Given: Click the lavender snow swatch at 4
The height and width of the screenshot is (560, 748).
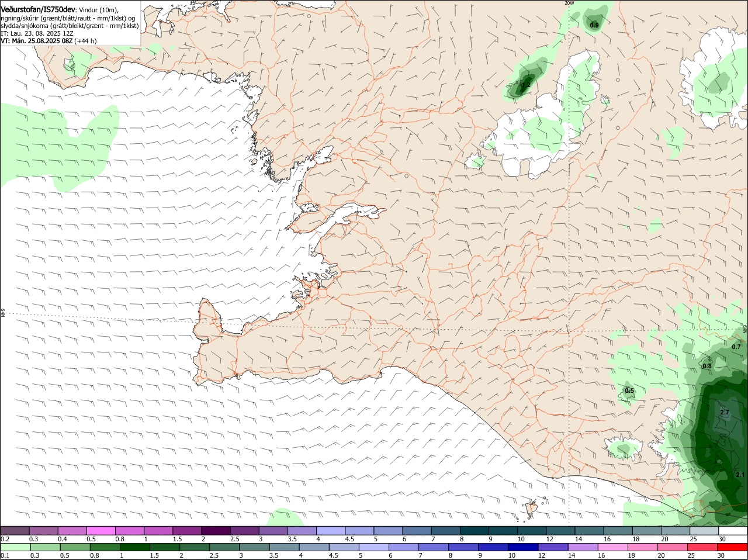Looking at the screenshot, I should point(331,530).
